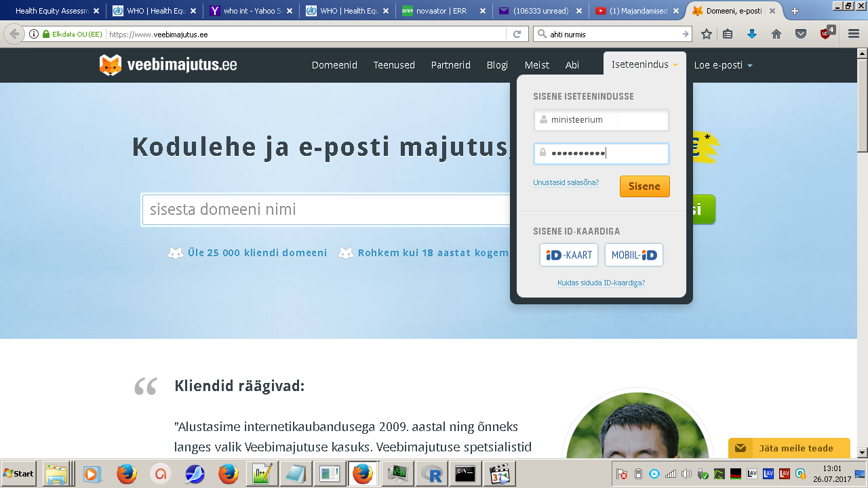Click the volume speaker tray icon

point(686,474)
